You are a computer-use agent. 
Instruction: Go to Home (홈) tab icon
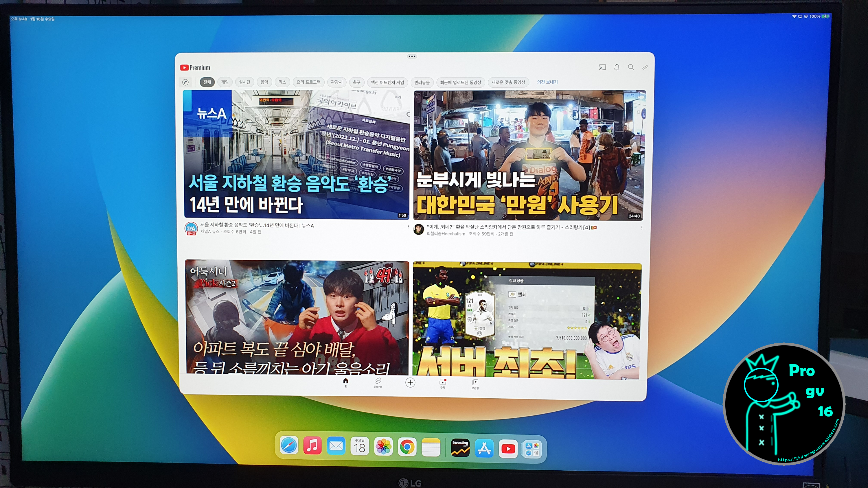click(345, 382)
